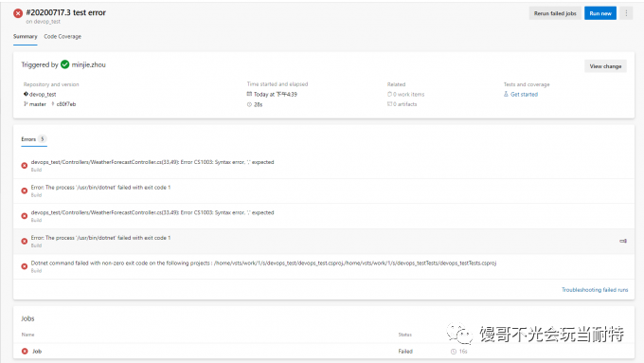This screenshot has width=644, height=363.
Task: Click error icon of second dotnet exit code 1 row
Action: coord(25,241)
